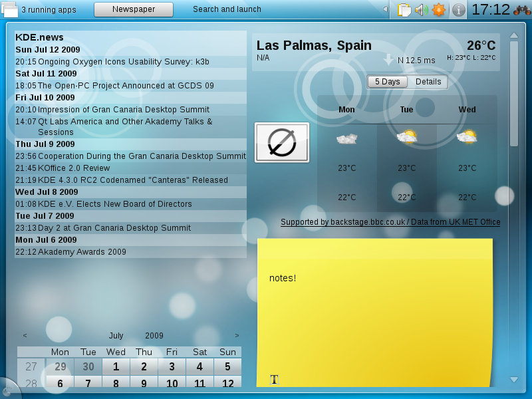Click the volume speaker tray icon
Screen dimensions: 532x399
(422, 10)
